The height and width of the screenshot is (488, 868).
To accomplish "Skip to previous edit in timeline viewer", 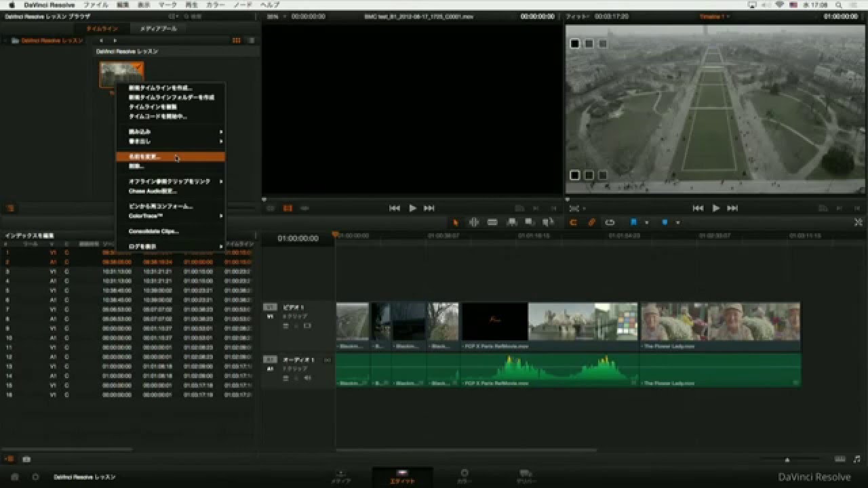I will point(698,208).
